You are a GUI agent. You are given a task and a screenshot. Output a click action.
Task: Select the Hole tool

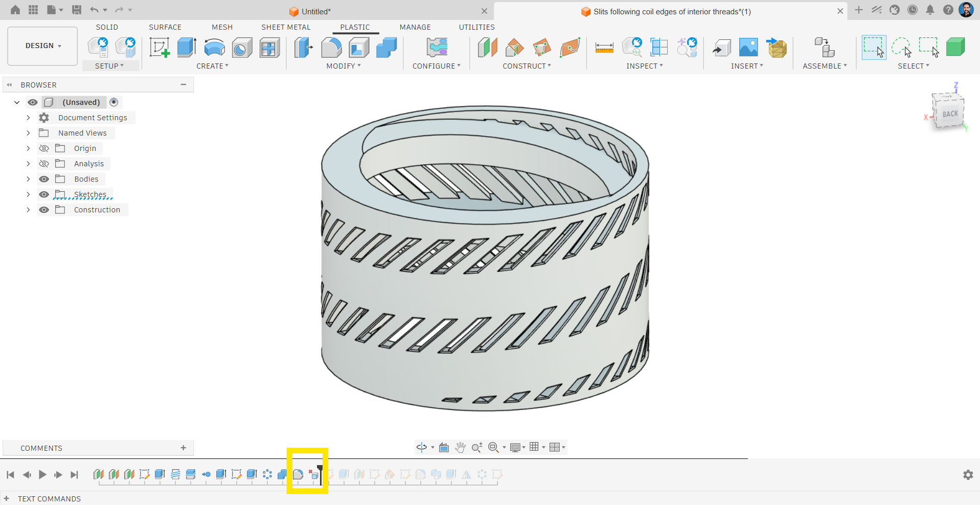click(x=242, y=48)
